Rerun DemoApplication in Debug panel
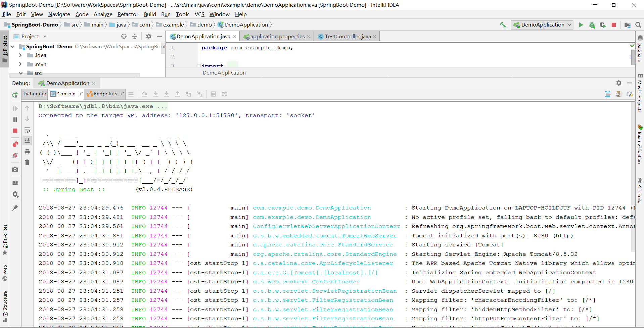The height and width of the screenshot is (328, 644). point(15,95)
